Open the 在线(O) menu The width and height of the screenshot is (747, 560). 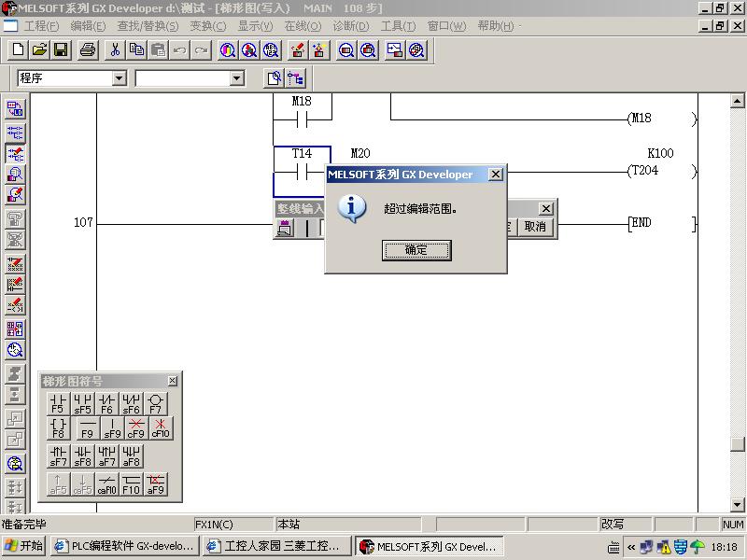tap(302, 26)
